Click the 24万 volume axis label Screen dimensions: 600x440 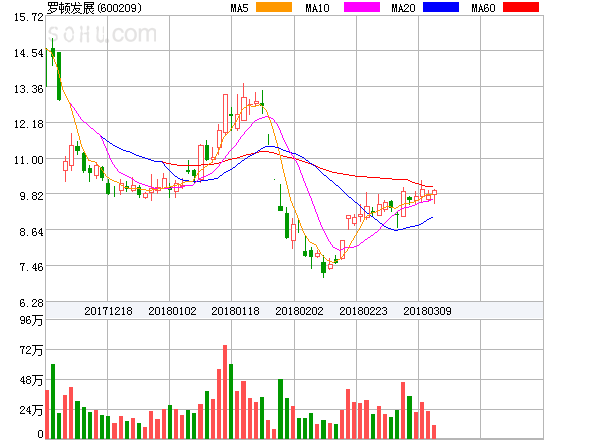[x=31, y=411]
